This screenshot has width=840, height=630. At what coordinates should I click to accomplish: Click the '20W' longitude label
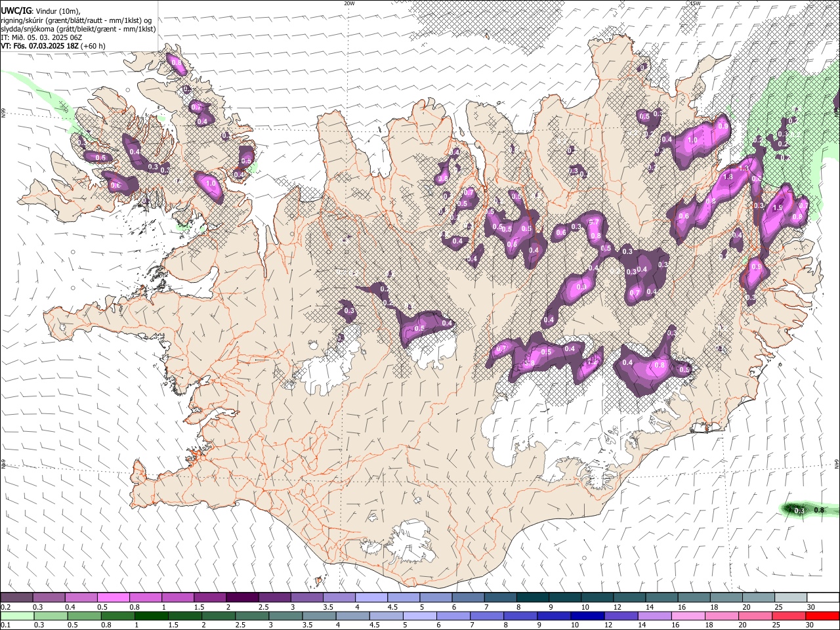coord(349,3)
